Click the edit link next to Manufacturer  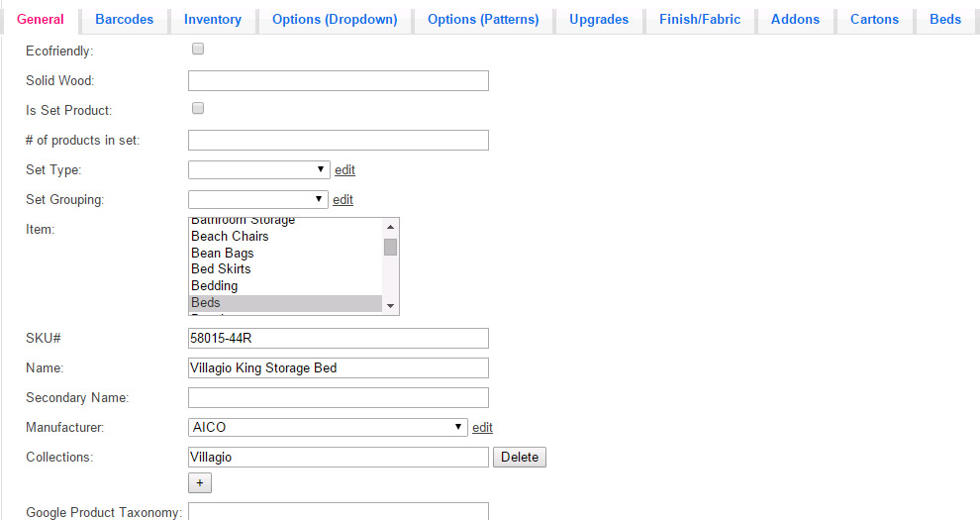tap(482, 428)
